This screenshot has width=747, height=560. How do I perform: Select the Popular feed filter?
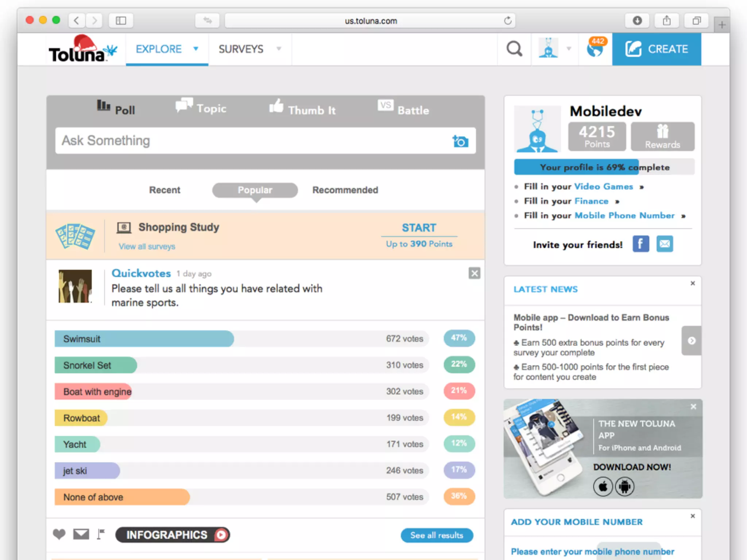[x=255, y=190]
